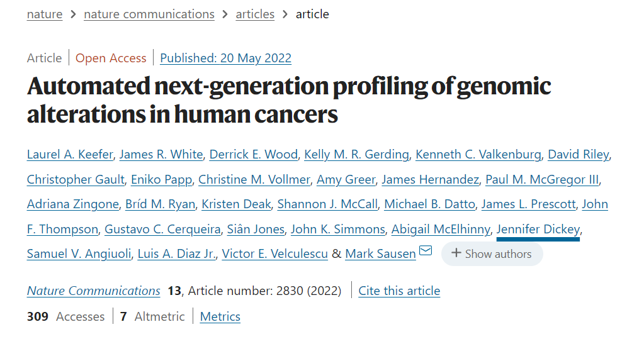Select author Kenneth C. Valkenburg
Viewport: 644px width, 339px height.
pyautogui.click(x=478, y=154)
